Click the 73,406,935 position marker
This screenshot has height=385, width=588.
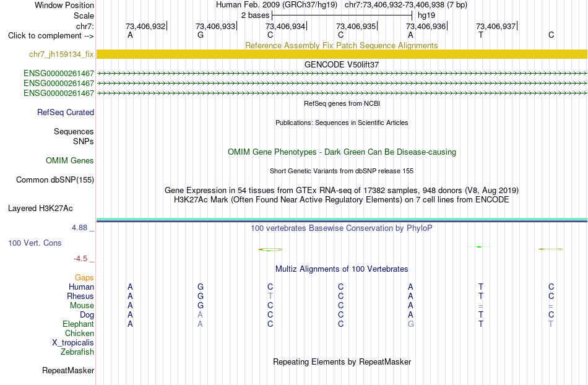pyautogui.click(x=357, y=26)
